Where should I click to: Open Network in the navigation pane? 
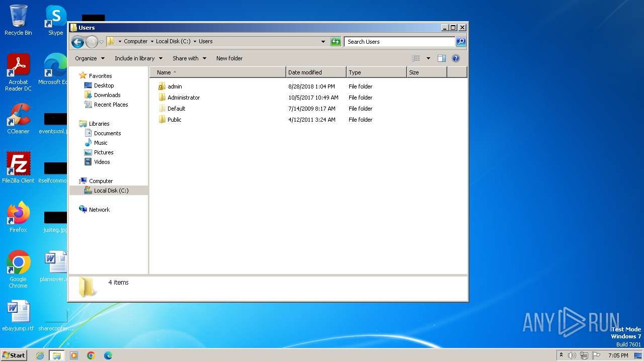99,210
